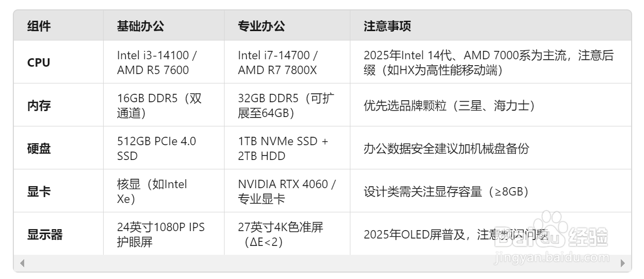This screenshot has width=644, height=279.
Task: Select the 专业办公 column header
Action: [x=261, y=26]
